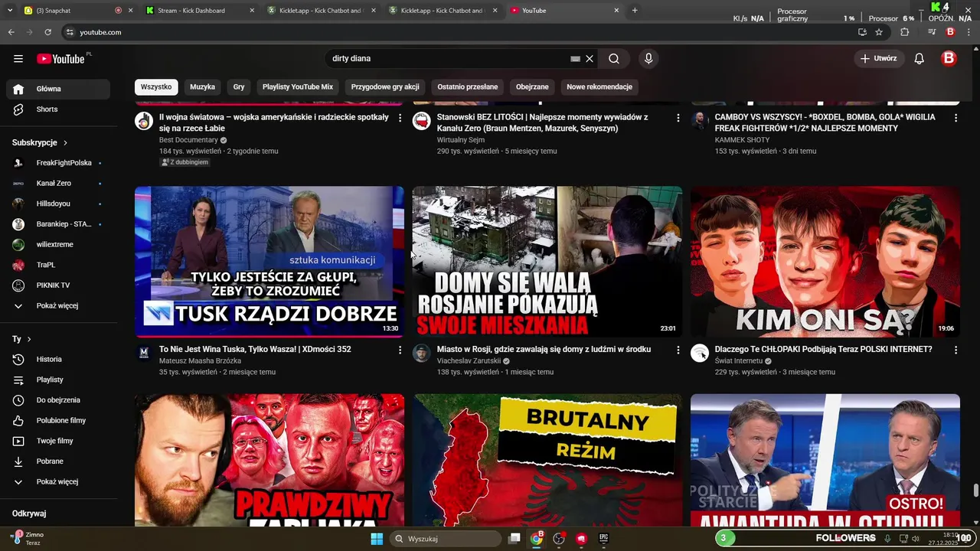Image resolution: width=980 pixels, height=551 pixels.
Task: Open 'KIM ONI SĄ?' video thumbnail
Action: [825, 262]
